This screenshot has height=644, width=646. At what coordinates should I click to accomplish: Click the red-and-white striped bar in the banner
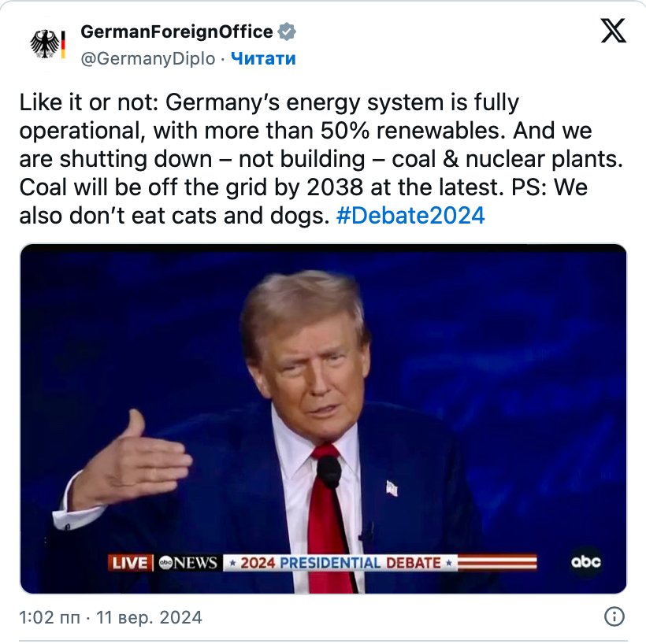click(x=498, y=563)
